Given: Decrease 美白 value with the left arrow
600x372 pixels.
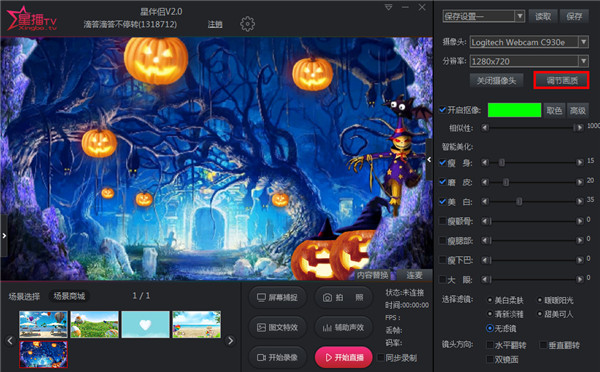Looking at the screenshot, I should [x=485, y=201].
